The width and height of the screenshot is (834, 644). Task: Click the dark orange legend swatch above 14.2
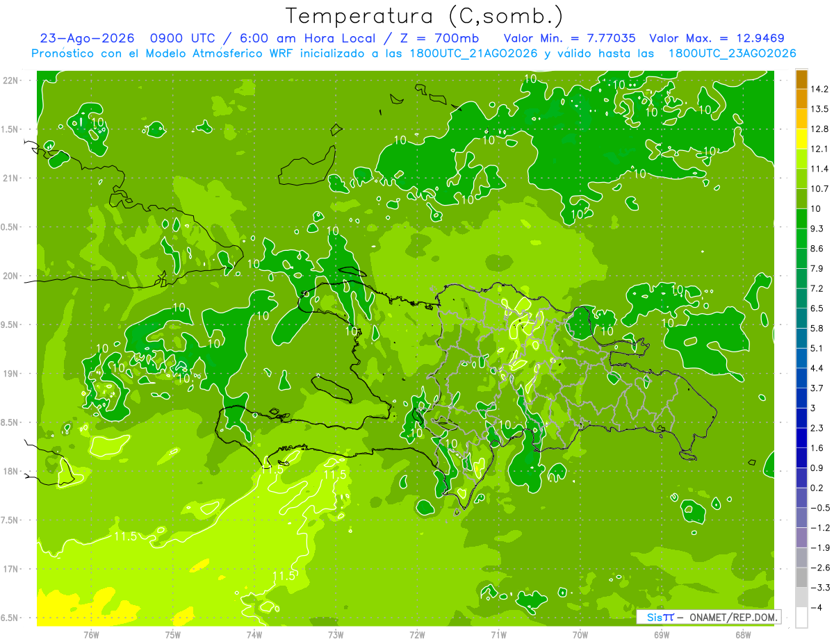coord(801,79)
